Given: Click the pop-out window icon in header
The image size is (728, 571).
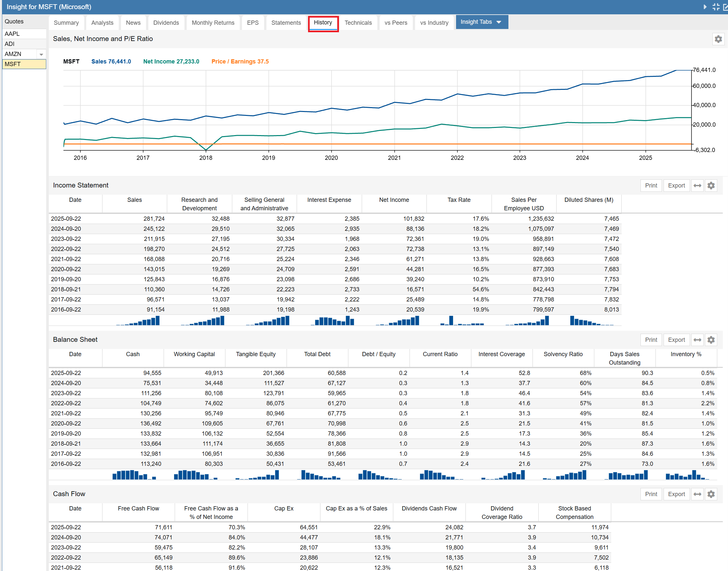Looking at the screenshot, I should [725, 7].
